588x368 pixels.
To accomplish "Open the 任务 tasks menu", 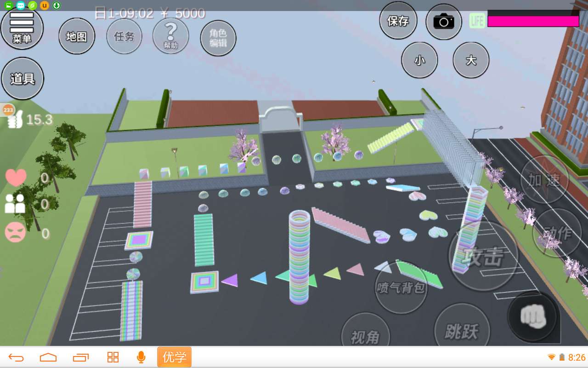I will tap(124, 36).
